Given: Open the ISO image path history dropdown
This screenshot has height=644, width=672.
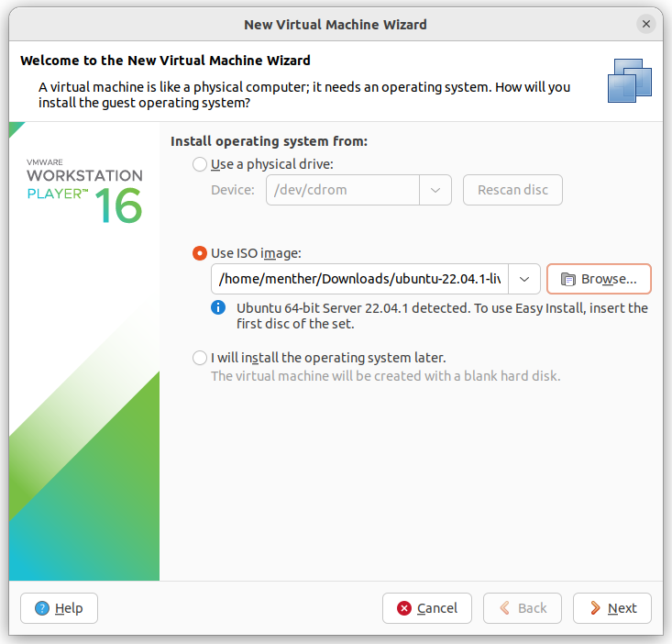Looking at the screenshot, I should point(524,279).
